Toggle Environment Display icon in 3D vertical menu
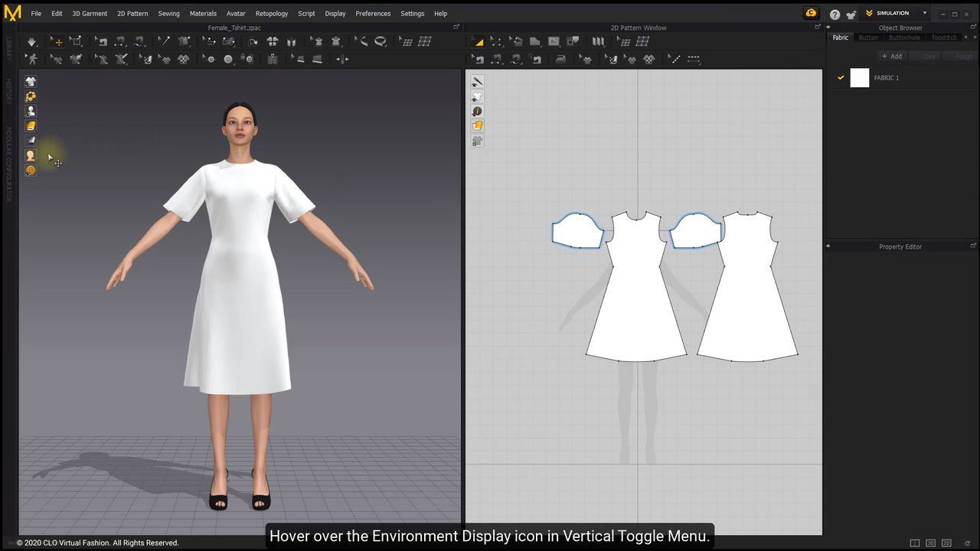 tap(31, 170)
